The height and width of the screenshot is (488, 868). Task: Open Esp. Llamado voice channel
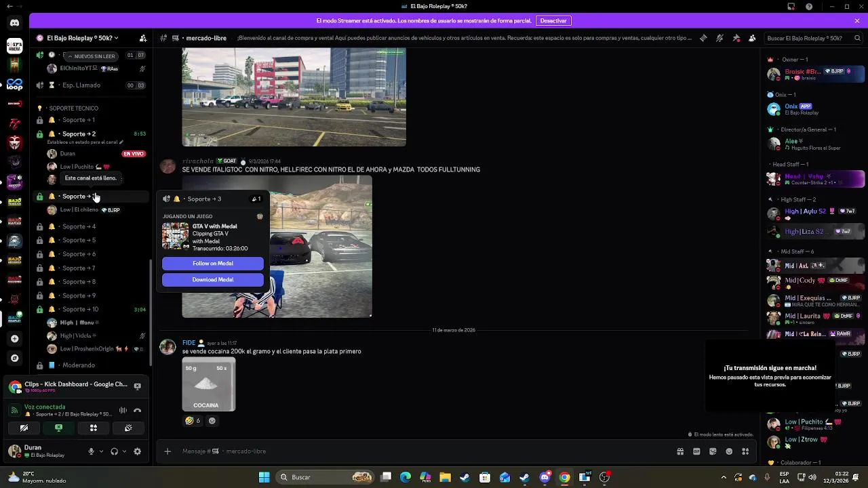pyautogui.click(x=91, y=85)
